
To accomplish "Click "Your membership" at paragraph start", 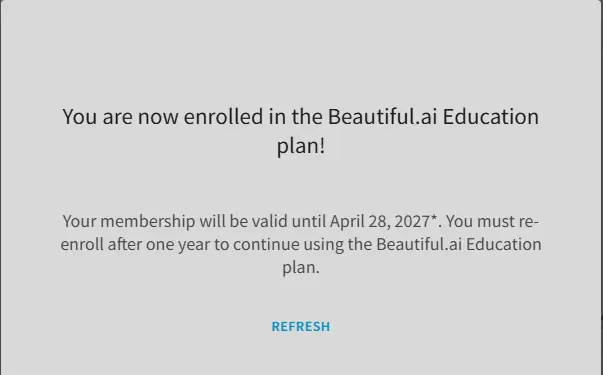I will [x=129, y=222].
